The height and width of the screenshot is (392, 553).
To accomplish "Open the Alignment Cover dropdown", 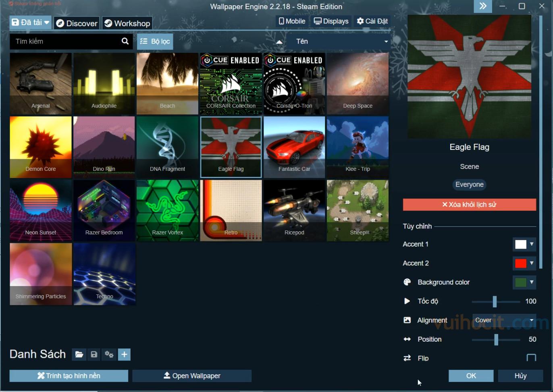I will 504,320.
